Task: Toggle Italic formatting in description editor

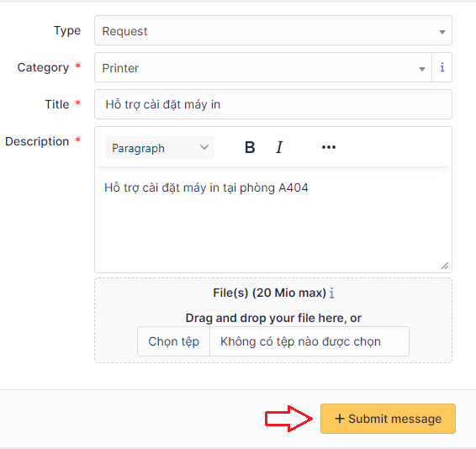Action: pos(279,147)
